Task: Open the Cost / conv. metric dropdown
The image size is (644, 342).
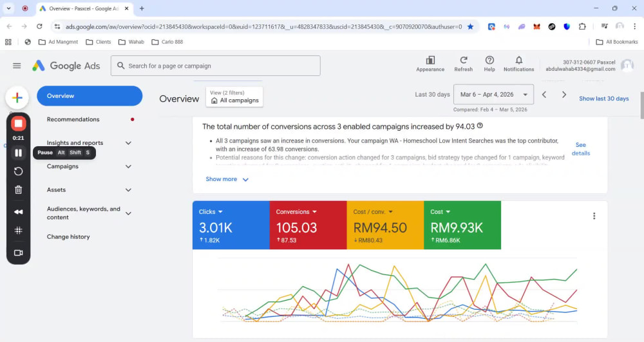Action: (x=373, y=212)
